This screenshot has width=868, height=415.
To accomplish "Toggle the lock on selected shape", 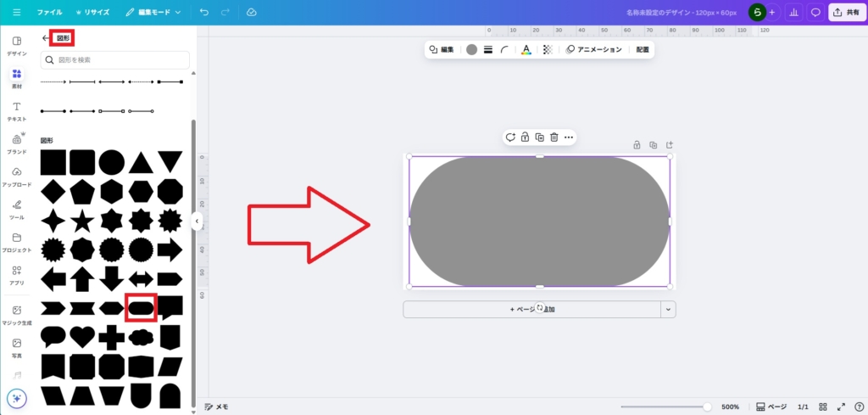I will 525,137.
